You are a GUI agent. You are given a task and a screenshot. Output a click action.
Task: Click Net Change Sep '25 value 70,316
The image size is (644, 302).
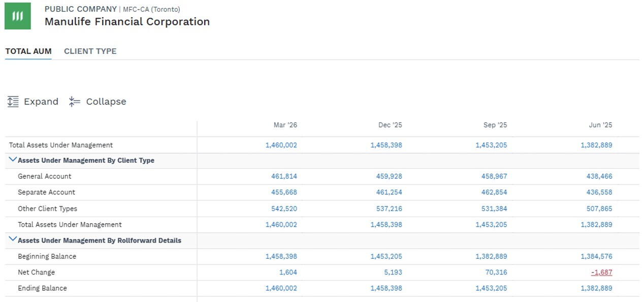pos(497,273)
